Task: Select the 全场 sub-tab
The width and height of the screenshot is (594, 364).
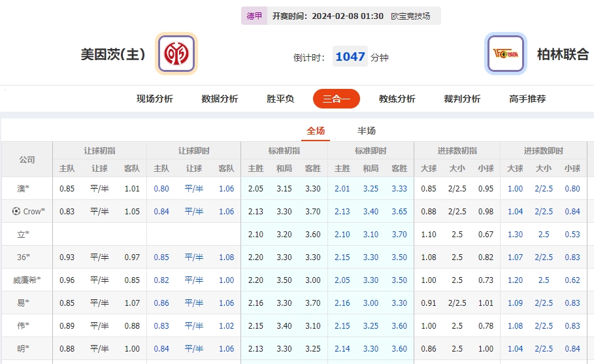Action: 316,131
